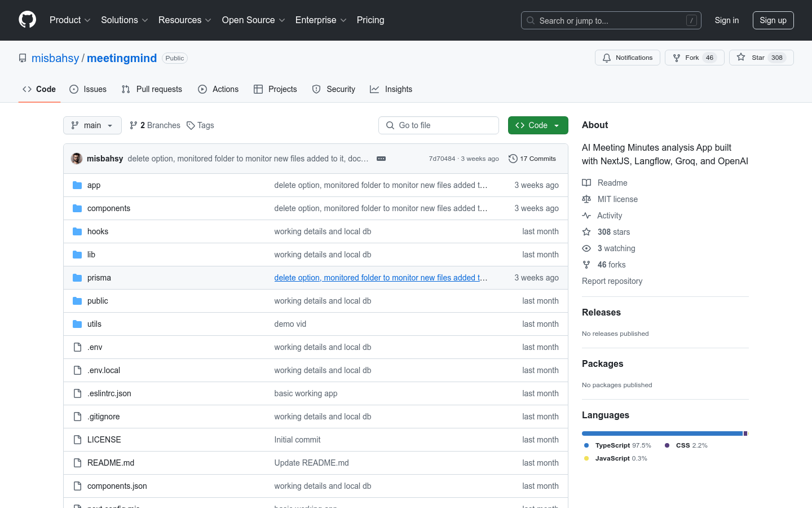
Task: Click the Sign up button
Action: coord(773,20)
